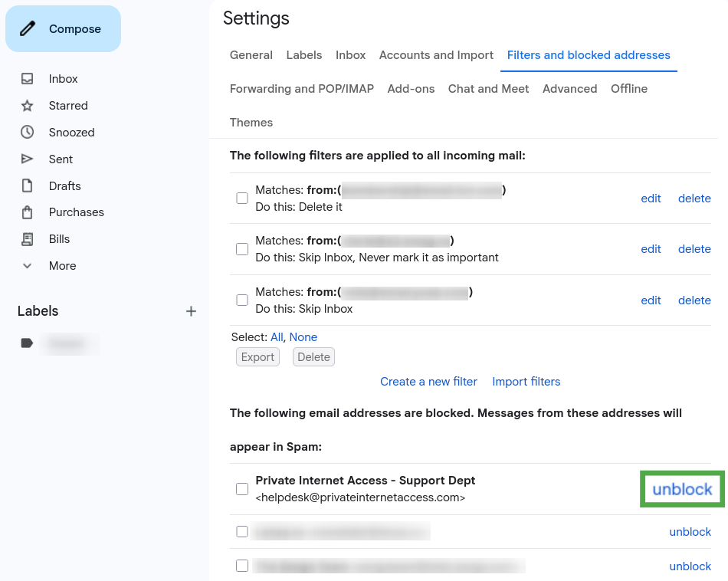Open Sent folder label
This screenshot has width=728, height=581.
[x=61, y=159]
